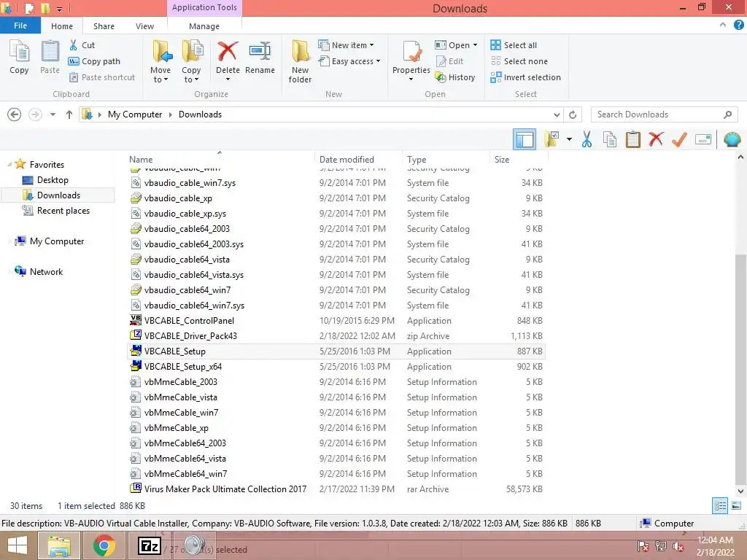747x560 pixels.
Task: Click the red X delete icon in secondary toolbar
Action: click(656, 139)
